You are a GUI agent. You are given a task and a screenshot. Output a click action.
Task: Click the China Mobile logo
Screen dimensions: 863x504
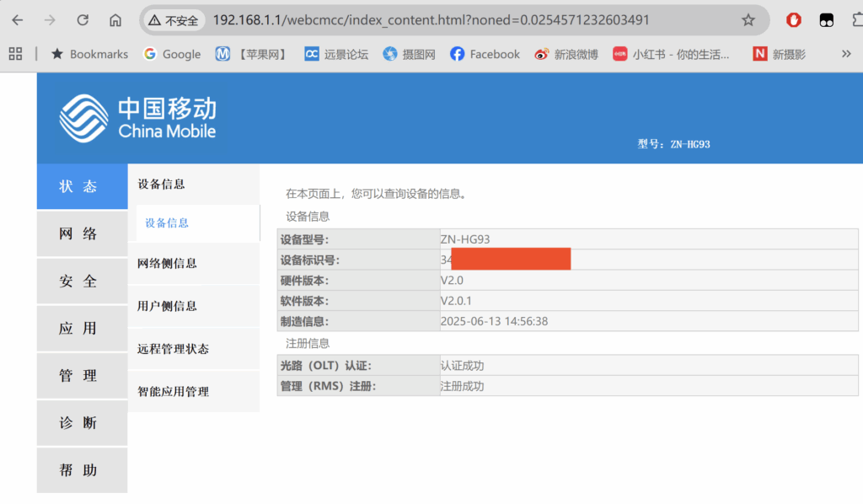pos(137,118)
